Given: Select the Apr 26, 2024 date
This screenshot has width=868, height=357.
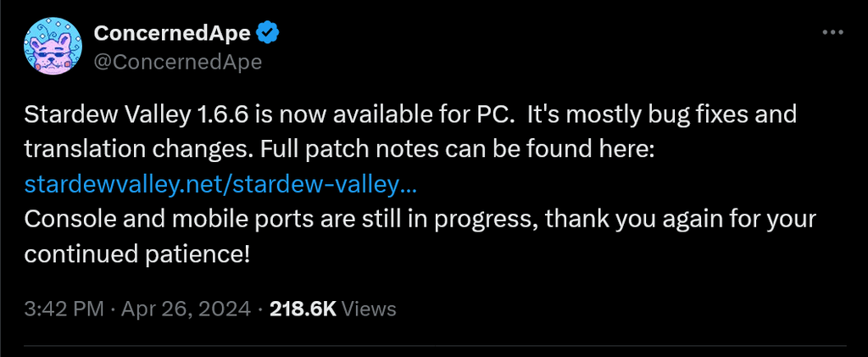Looking at the screenshot, I should click(188, 309).
